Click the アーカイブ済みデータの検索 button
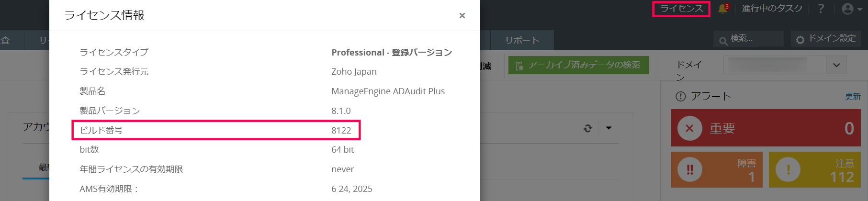868x201 pixels. click(x=578, y=65)
